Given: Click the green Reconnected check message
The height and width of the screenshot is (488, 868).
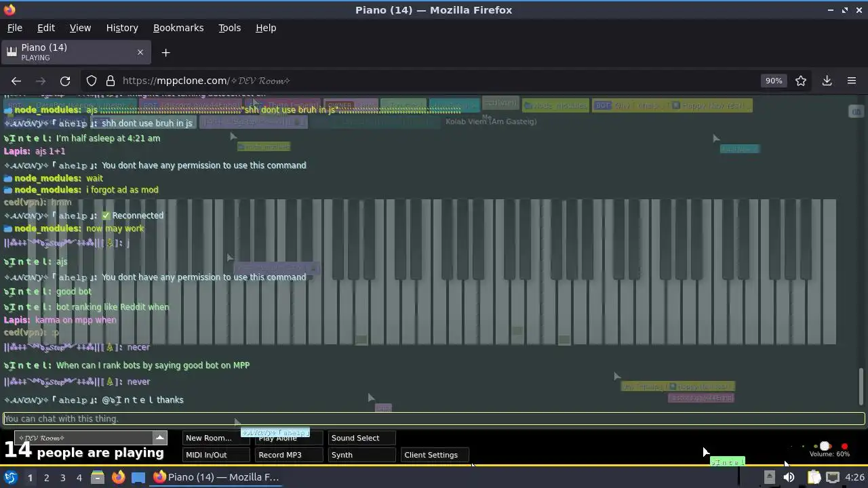Looking at the screenshot, I should pyautogui.click(x=133, y=216).
